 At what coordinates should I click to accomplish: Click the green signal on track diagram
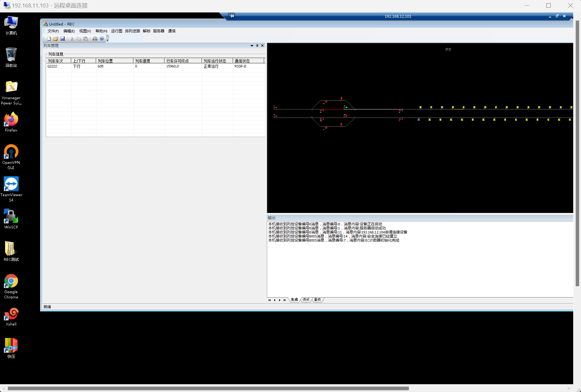point(346,108)
